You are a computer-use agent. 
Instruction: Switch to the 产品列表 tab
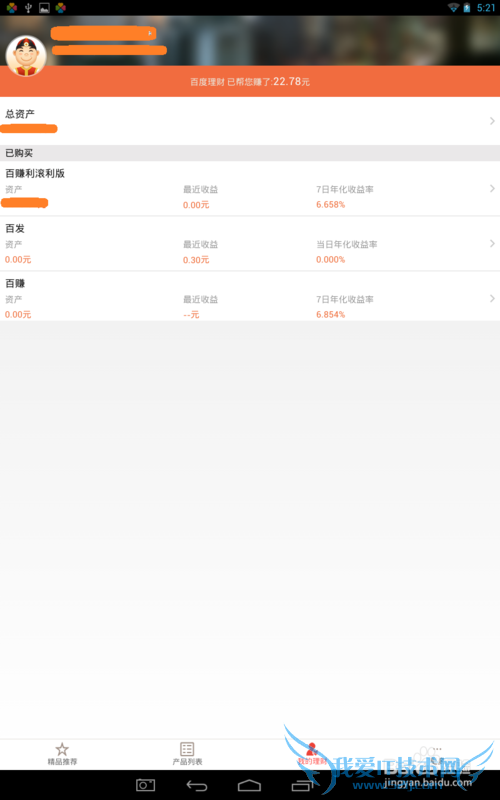[187, 754]
